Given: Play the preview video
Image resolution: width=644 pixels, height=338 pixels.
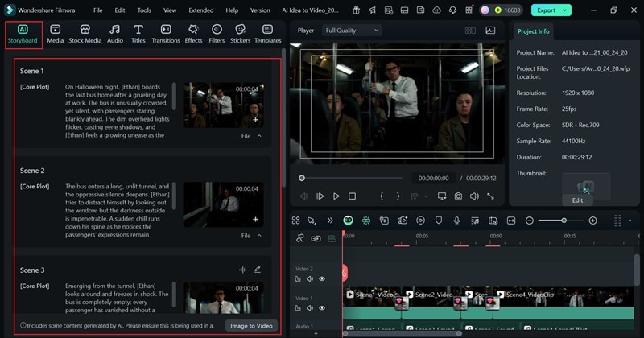Looking at the screenshot, I should click(x=336, y=196).
